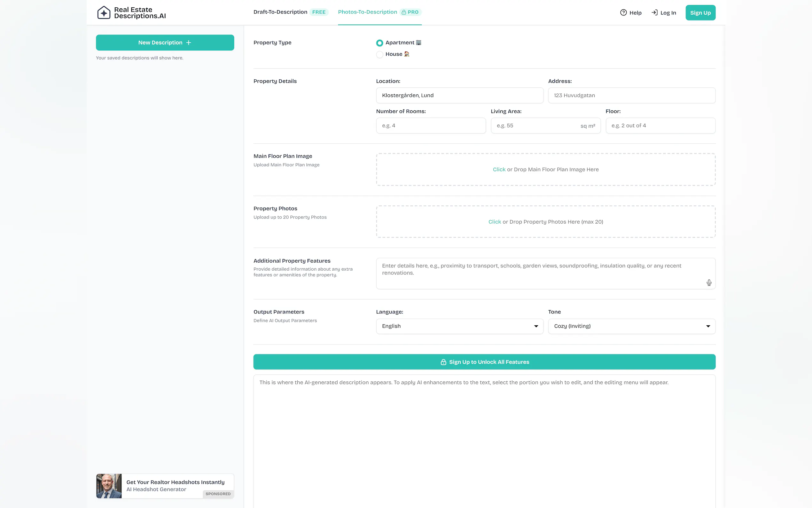Click the Help question mark icon
The height and width of the screenshot is (508, 812).
(623, 13)
